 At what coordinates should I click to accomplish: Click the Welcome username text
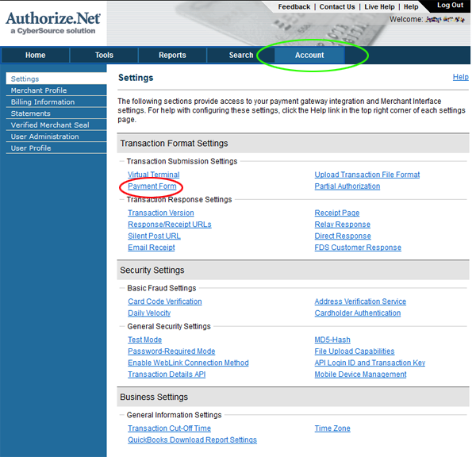445,19
